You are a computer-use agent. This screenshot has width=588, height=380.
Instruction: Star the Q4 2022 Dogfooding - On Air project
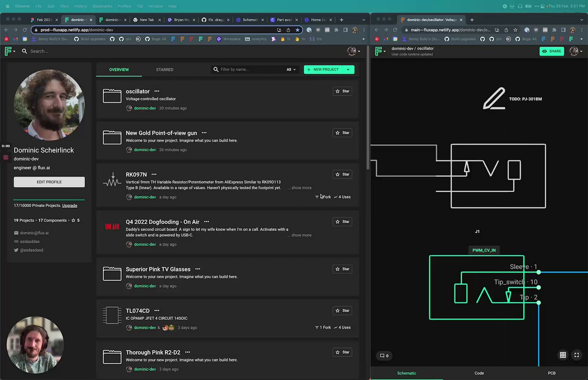342,221
